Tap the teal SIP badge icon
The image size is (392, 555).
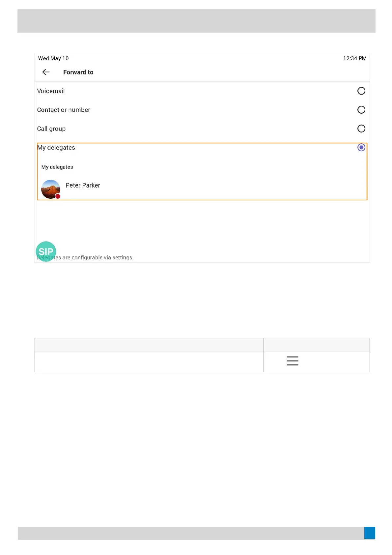[x=46, y=251]
